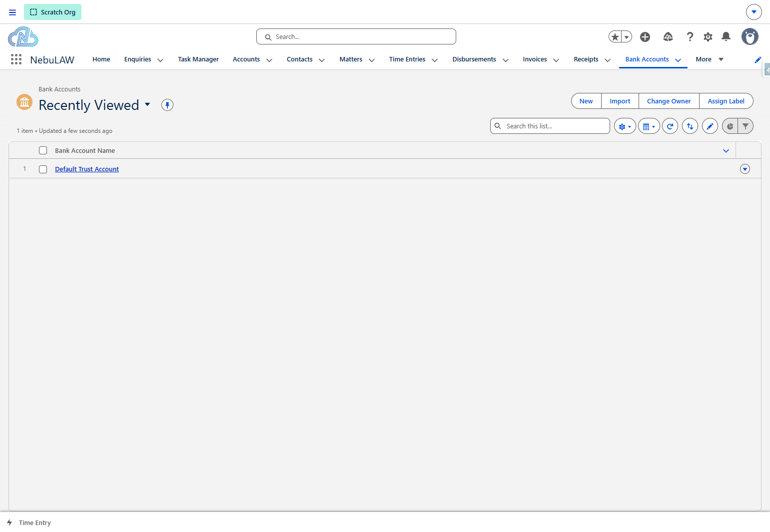Click the Assign Label button
Screen dimensions: 770x532
click(726, 101)
